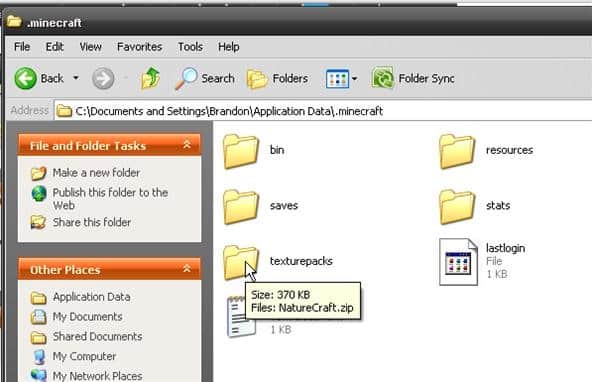
Task: Click the texturepacks folder name
Action: point(301,261)
